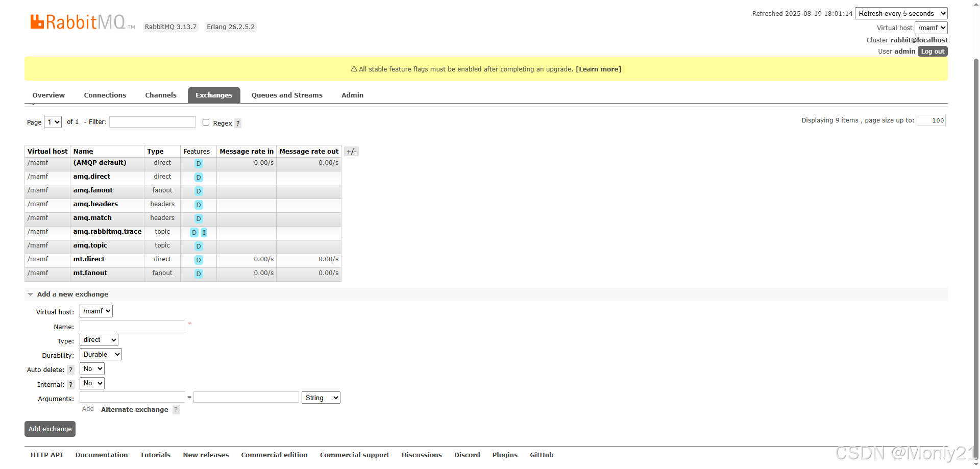Click the Arguments key input field
This screenshot has height=469, width=980.
[132, 397]
